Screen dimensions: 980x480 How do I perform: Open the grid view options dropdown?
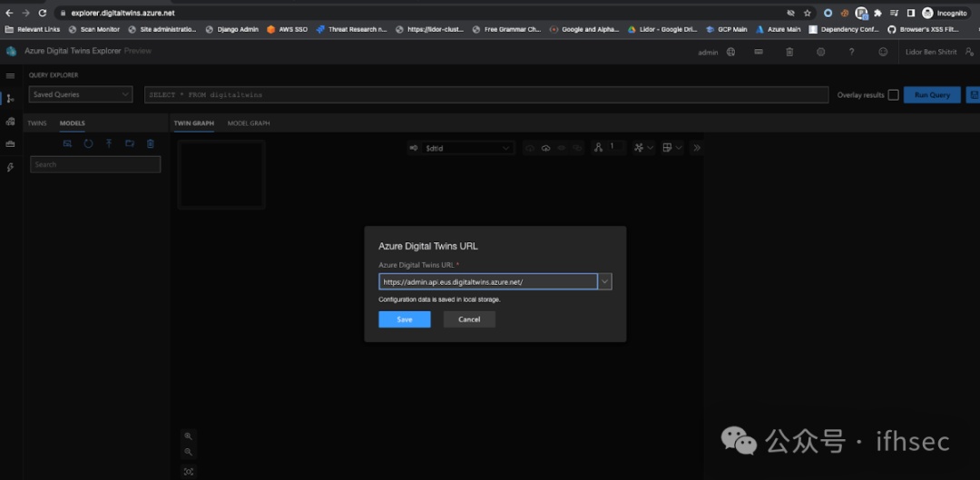pos(671,148)
